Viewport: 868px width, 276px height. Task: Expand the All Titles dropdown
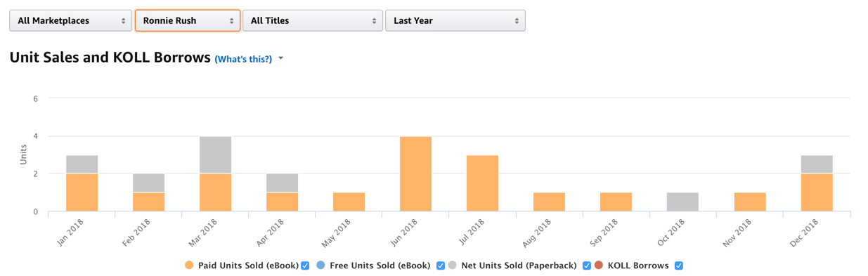(313, 20)
